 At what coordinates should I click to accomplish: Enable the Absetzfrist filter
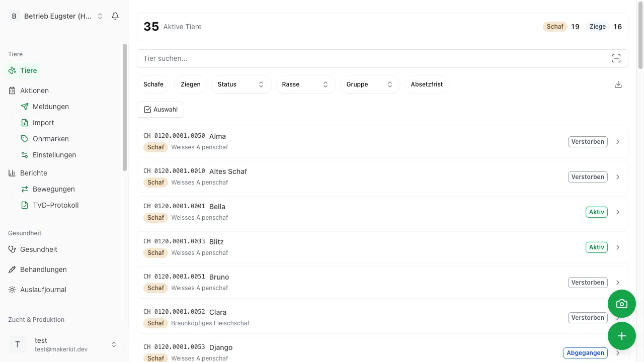(x=427, y=84)
